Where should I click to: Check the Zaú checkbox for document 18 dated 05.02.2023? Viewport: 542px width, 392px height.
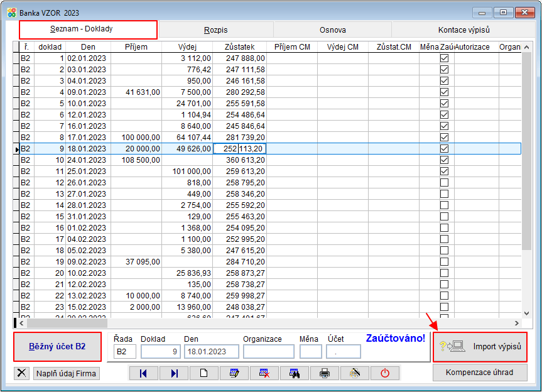pyautogui.click(x=444, y=250)
